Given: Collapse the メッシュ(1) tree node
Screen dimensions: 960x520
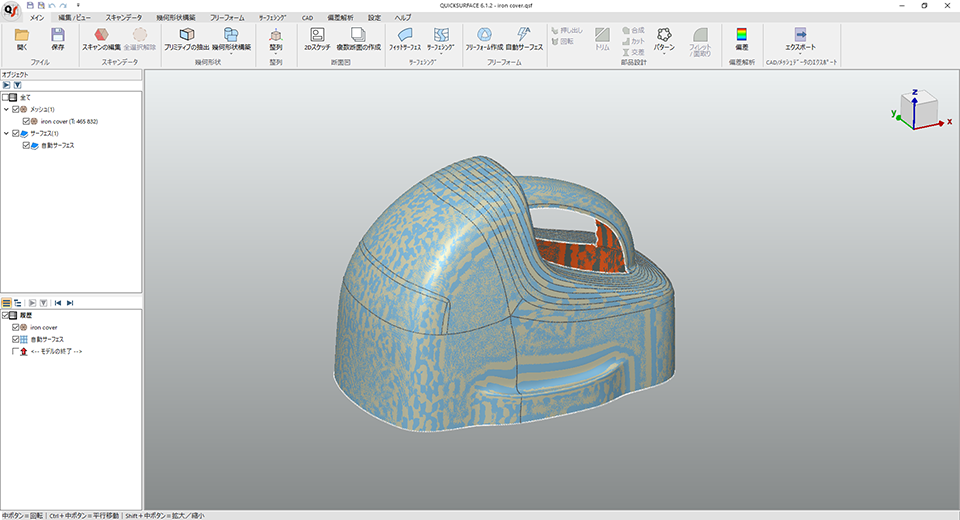Looking at the screenshot, I should coord(6,109).
